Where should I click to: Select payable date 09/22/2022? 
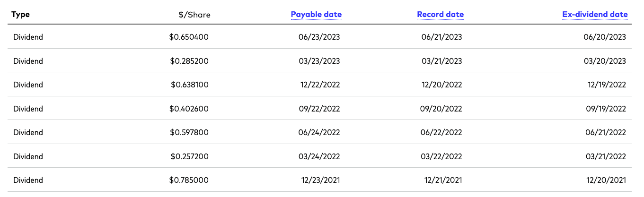pos(319,109)
